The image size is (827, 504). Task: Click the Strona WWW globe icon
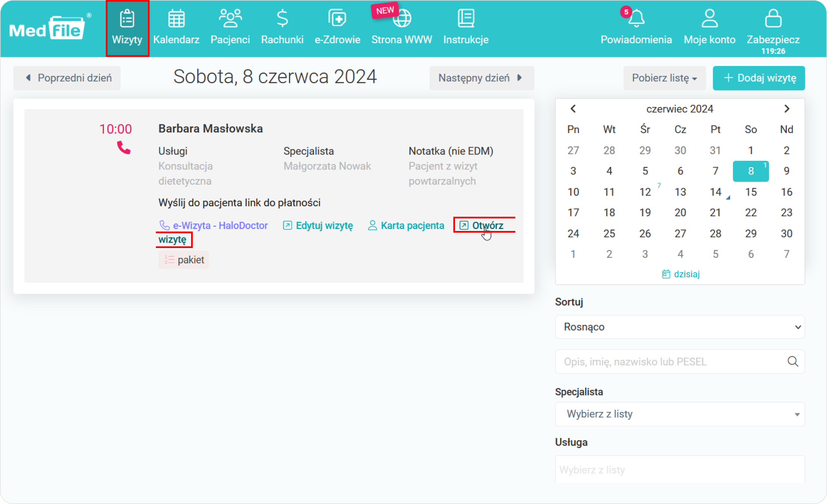pos(402,18)
